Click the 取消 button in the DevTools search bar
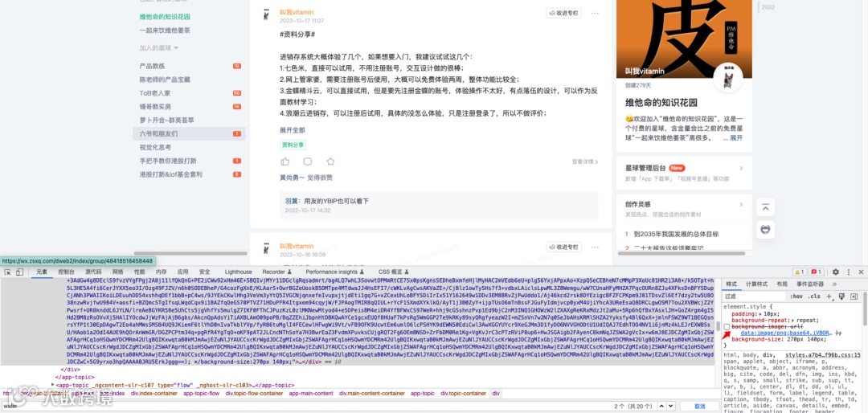Screen dimensions: 868x413 coord(700,407)
